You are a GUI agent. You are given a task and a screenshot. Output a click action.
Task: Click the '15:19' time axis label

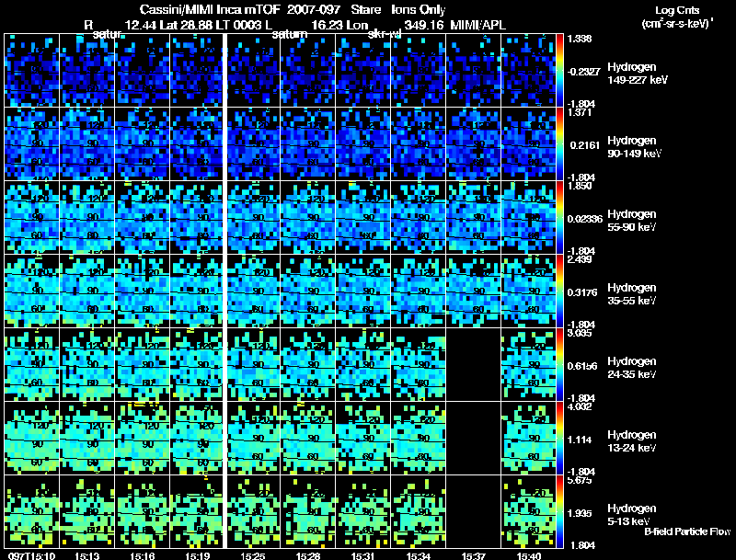click(198, 555)
